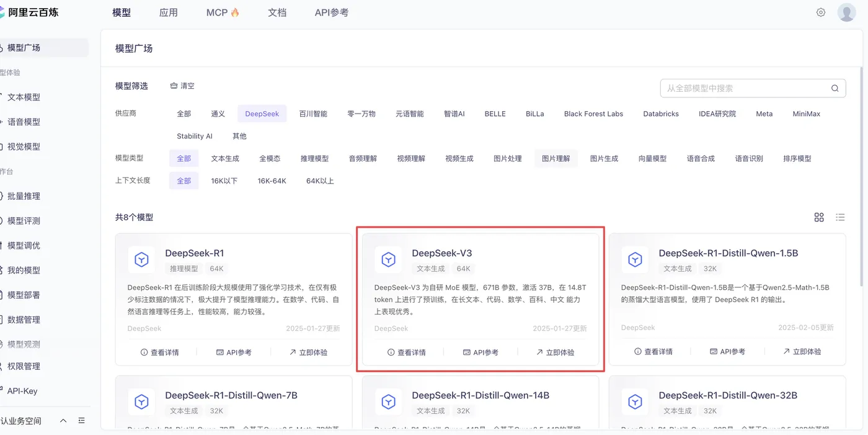Click the DeepSeek-R1 model logo
868x435 pixels.
point(141,259)
